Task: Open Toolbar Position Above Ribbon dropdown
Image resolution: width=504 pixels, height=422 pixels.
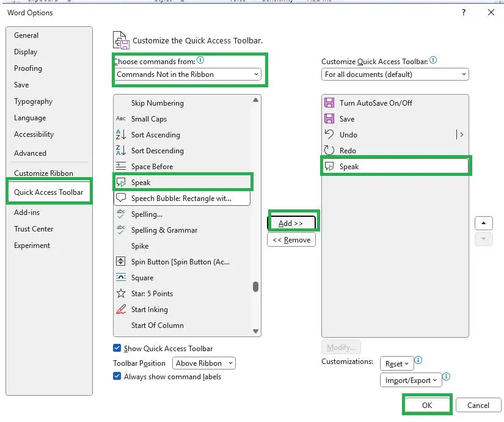Action: [204, 363]
